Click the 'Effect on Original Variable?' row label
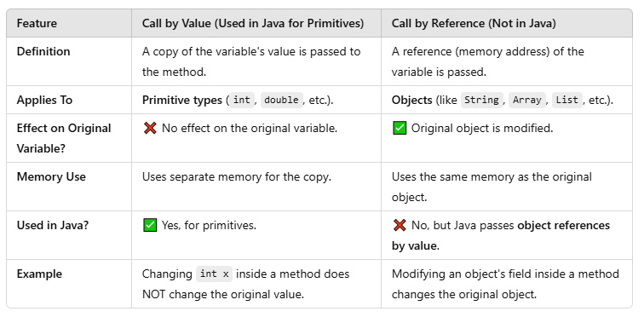644x317 pixels. tap(64, 138)
